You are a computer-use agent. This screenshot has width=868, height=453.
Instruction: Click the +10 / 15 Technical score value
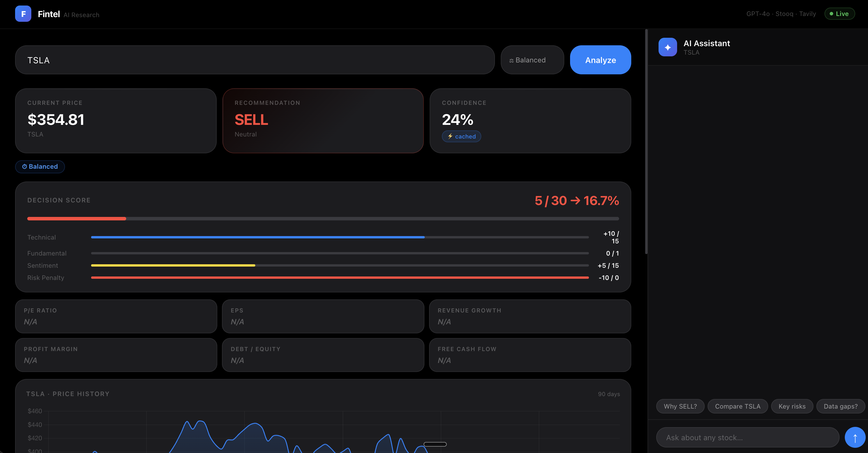(611, 238)
